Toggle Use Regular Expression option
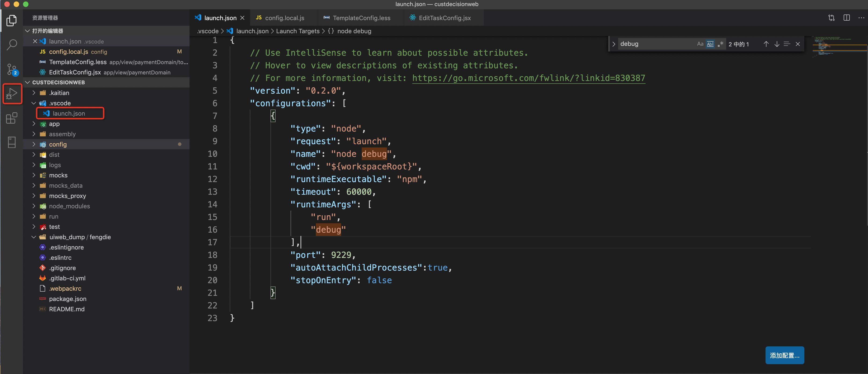This screenshot has height=374, width=868. click(x=720, y=44)
